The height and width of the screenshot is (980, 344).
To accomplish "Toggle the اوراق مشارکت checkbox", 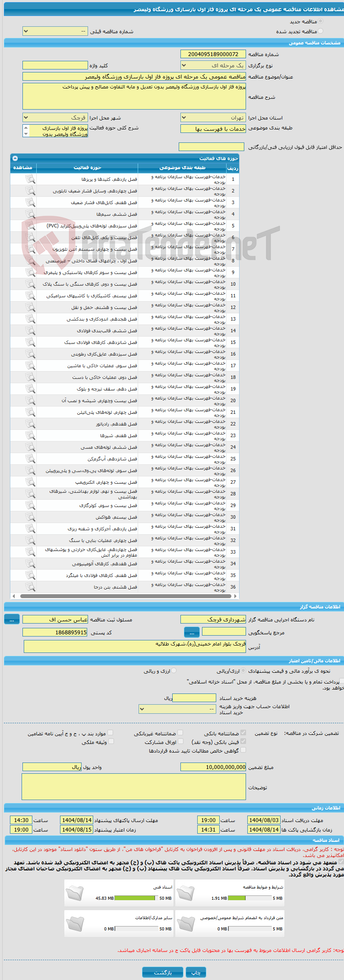I will point(181,741).
